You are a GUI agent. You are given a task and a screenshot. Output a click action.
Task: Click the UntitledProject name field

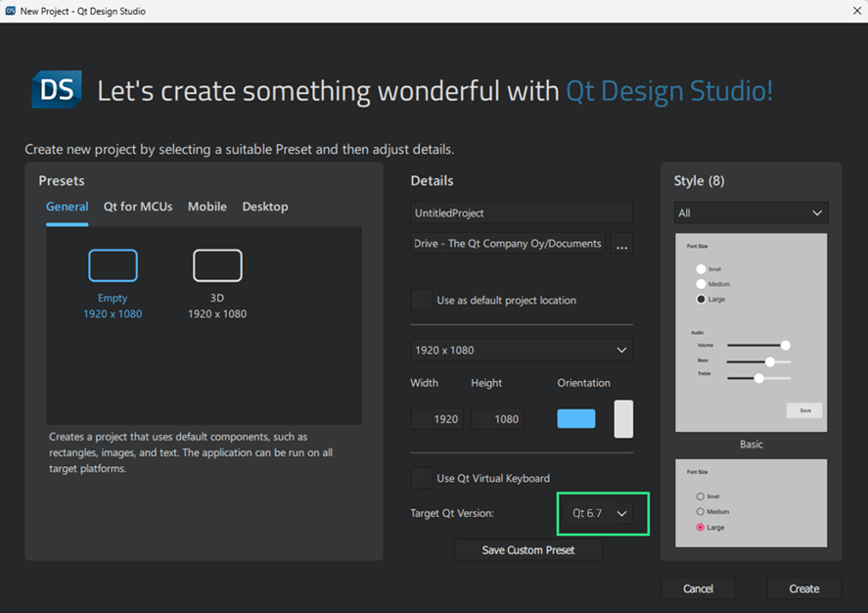click(x=522, y=212)
